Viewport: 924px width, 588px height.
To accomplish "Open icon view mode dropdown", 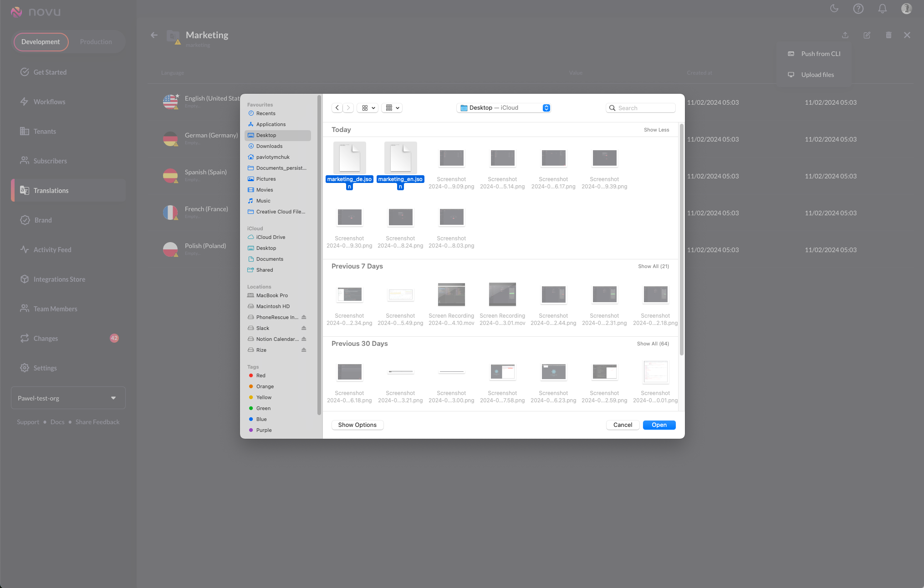I will coord(368,108).
